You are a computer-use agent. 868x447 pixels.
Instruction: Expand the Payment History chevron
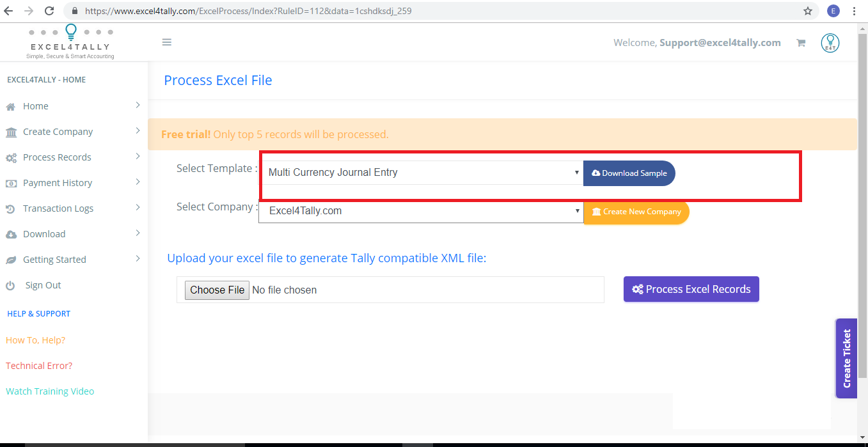tap(138, 182)
